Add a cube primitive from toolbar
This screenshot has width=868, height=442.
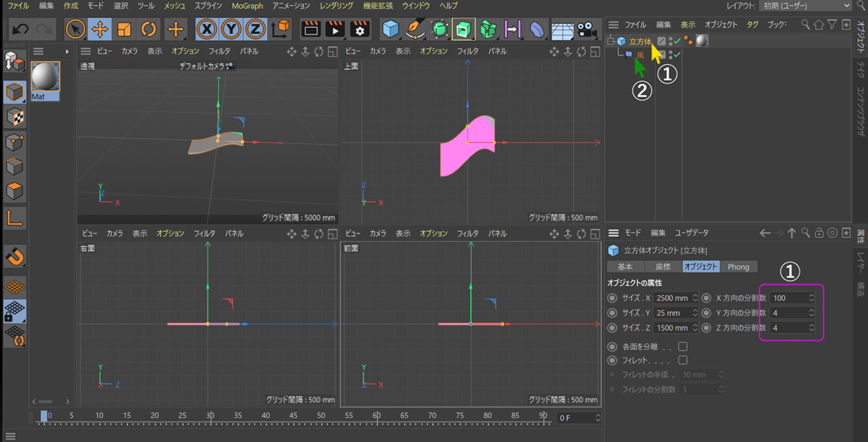pyautogui.click(x=390, y=29)
